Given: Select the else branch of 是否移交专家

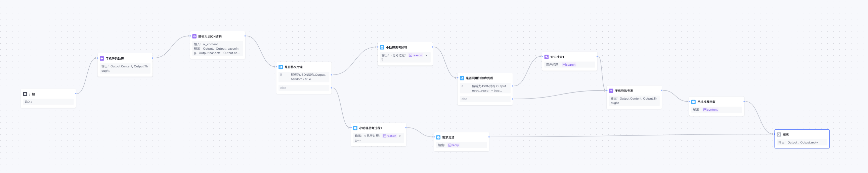Looking at the screenshot, I should (x=304, y=88).
